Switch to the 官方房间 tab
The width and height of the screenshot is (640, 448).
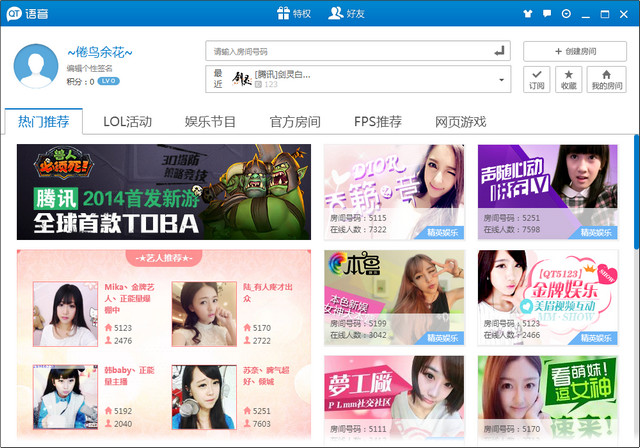(295, 122)
